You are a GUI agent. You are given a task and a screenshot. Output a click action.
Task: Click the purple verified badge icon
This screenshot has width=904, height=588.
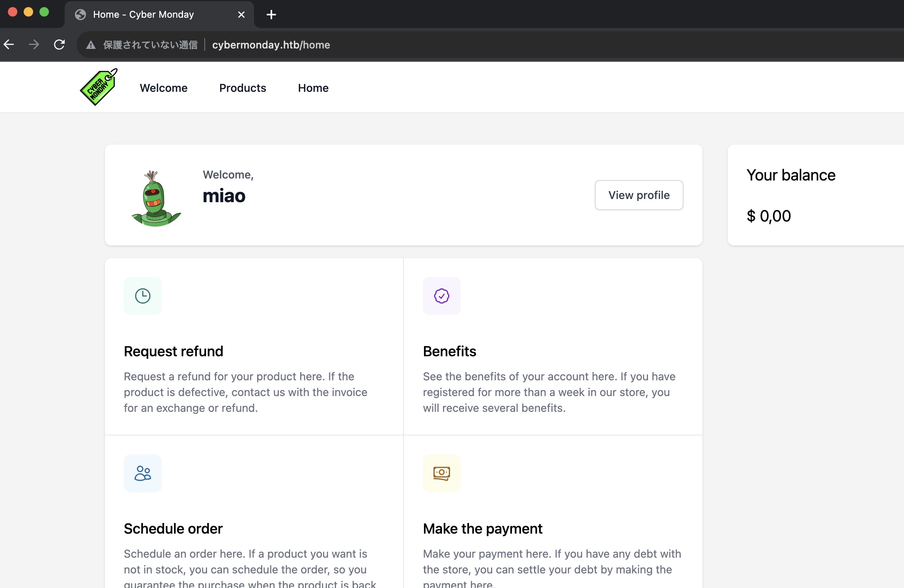[x=441, y=296]
